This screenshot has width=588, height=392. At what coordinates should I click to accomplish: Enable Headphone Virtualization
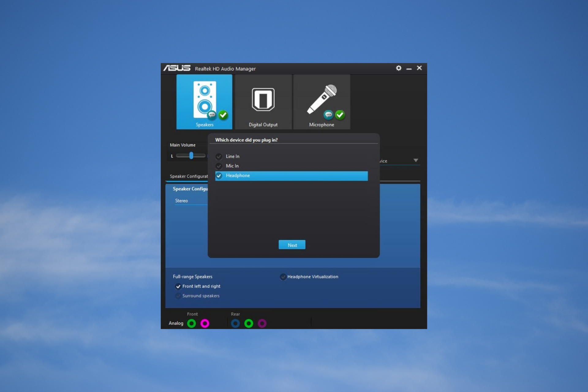[x=283, y=277]
